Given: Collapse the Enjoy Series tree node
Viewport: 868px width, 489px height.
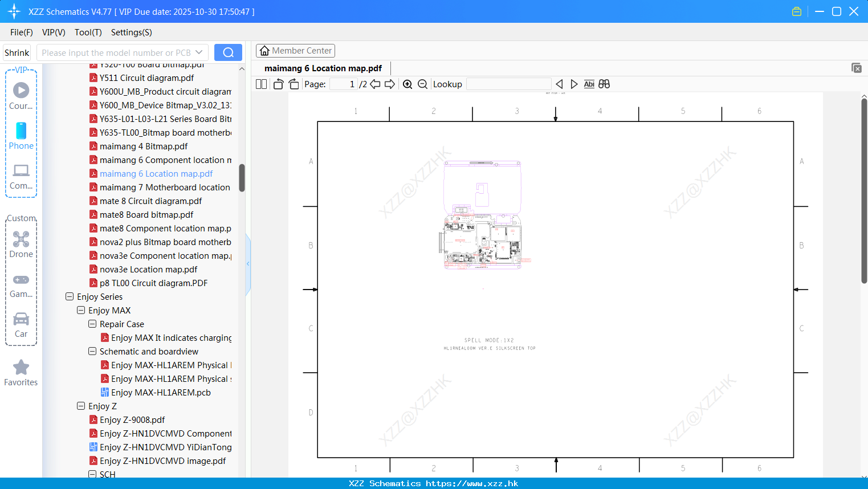Looking at the screenshot, I should [x=70, y=296].
